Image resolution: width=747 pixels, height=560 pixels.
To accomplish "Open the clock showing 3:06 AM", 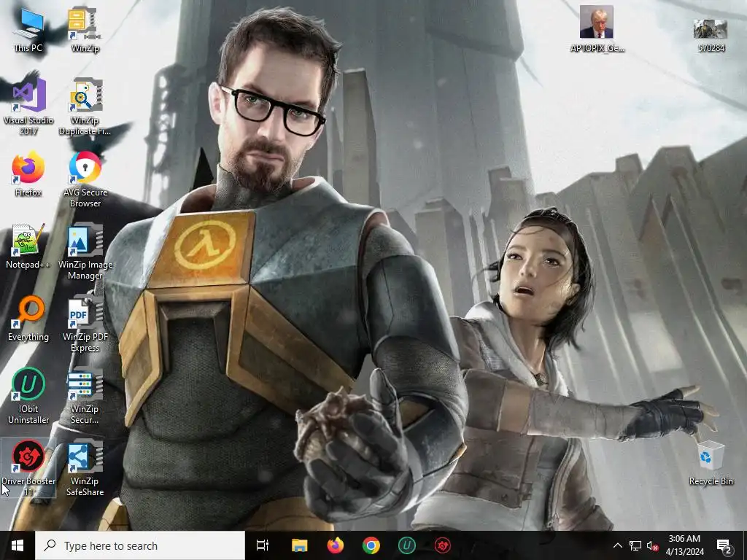I will [x=684, y=545].
